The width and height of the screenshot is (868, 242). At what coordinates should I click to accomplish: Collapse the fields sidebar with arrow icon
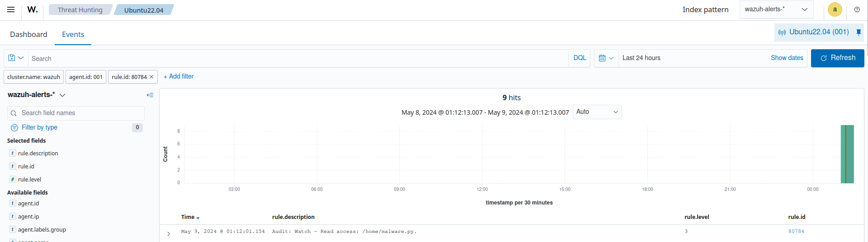click(150, 95)
